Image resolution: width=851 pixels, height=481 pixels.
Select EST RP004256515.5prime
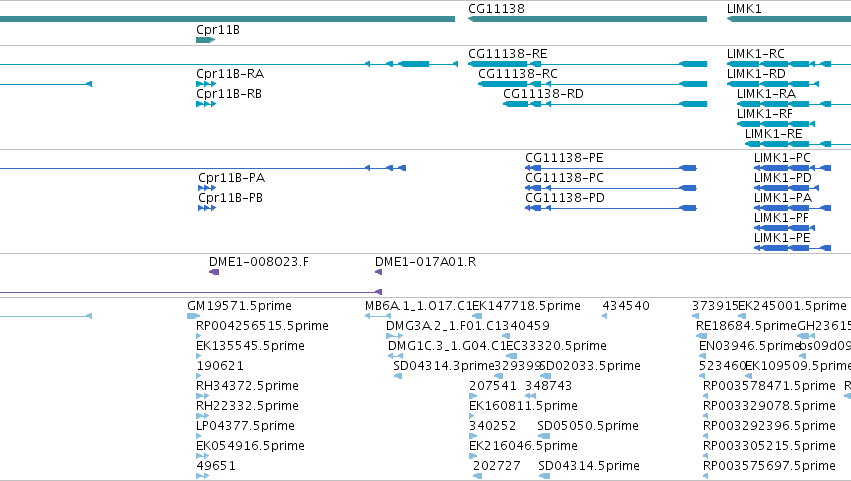pos(262,326)
